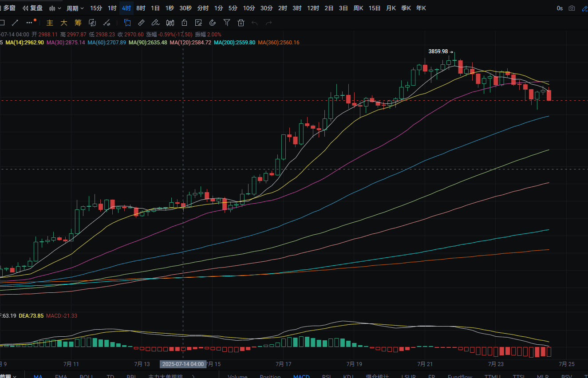Toggle the 大 large-order indicator

[64, 23]
